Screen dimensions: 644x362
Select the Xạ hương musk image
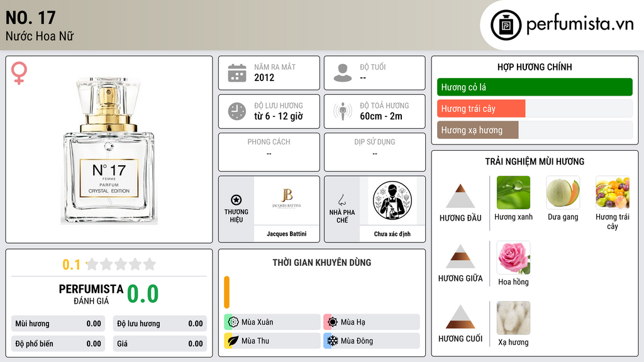click(x=513, y=317)
